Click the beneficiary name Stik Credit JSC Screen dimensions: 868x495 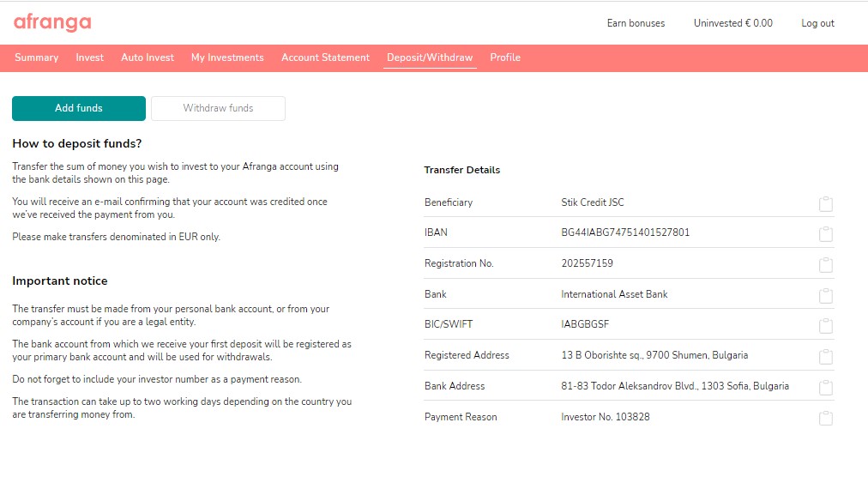pos(593,202)
